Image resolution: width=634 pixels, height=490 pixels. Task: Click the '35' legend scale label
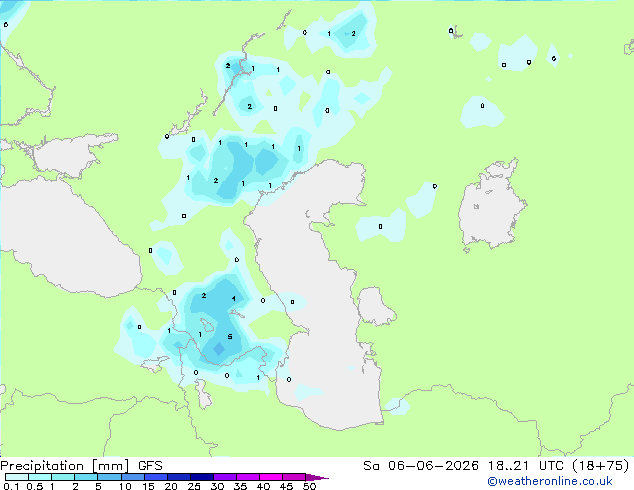(x=240, y=486)
